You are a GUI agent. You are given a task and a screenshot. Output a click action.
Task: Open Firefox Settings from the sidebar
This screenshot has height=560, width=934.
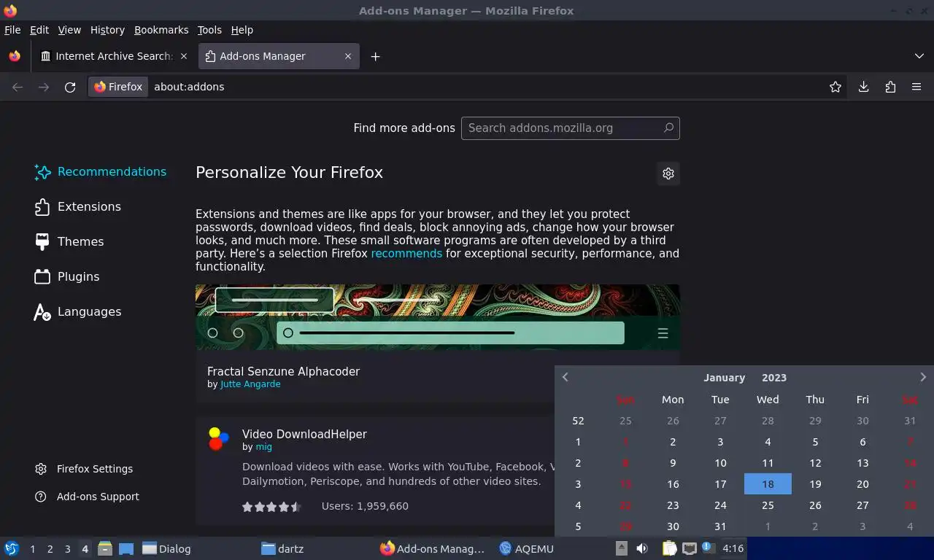coord(84,469)
